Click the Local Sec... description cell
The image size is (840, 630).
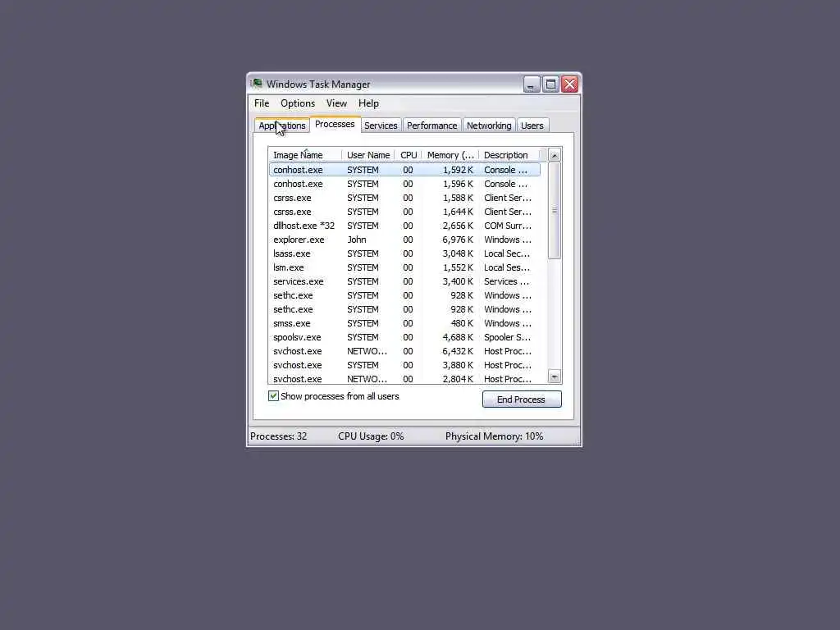click(x=507, y=253)
